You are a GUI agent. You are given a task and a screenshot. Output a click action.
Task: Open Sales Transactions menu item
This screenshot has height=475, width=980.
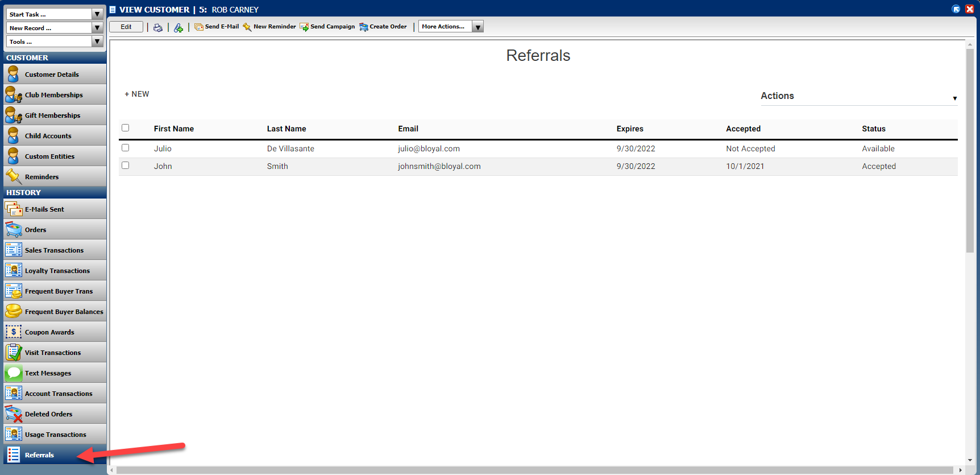pyautogui.click(x=55, y=250)
